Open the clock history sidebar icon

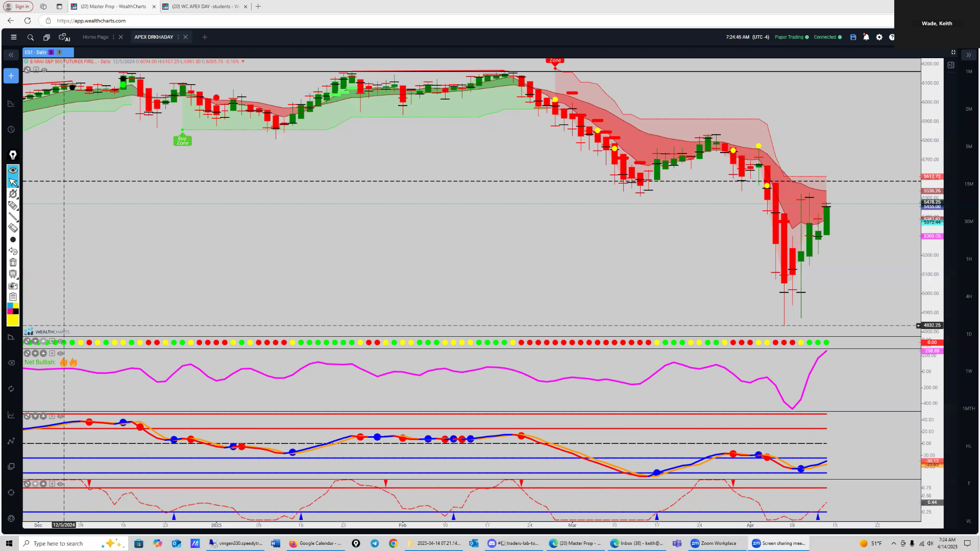(x=11, y=130)
